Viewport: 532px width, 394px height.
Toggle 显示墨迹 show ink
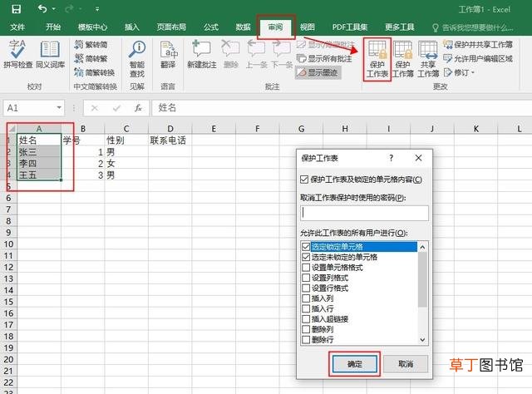click(318, 72)
